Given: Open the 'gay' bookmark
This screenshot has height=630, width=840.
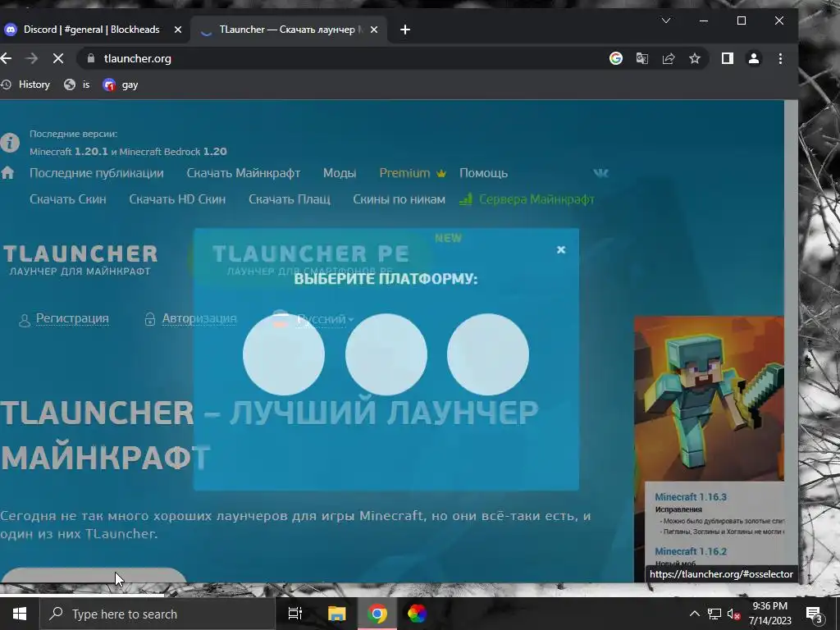Looking at the screenshot, I should [x=121, y=84].
